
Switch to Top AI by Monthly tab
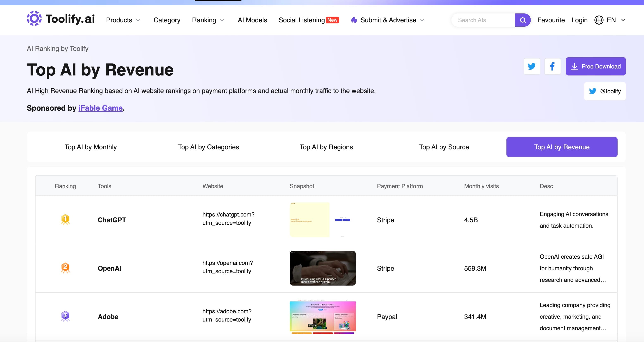(x=90, y=147)
